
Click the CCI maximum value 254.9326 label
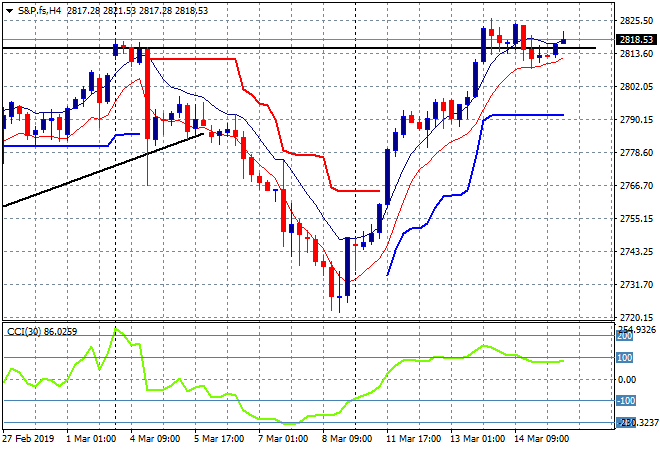coord(637,329)
